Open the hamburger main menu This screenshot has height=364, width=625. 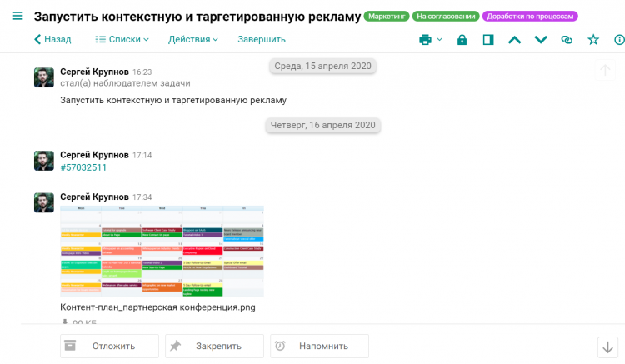[x=17, y=17]
